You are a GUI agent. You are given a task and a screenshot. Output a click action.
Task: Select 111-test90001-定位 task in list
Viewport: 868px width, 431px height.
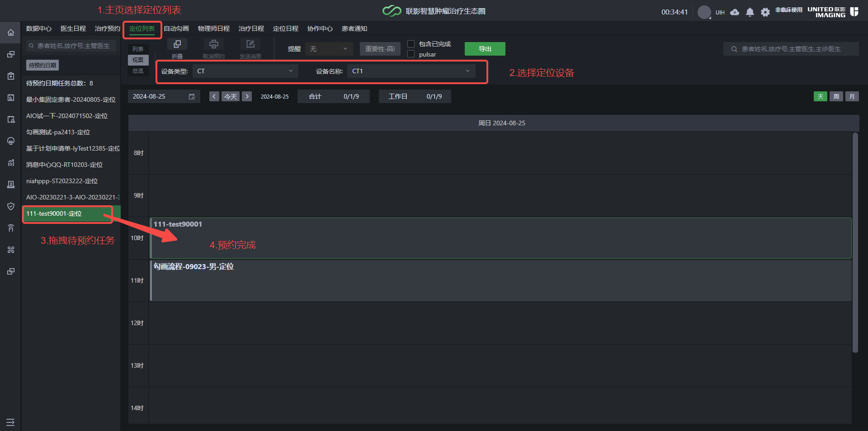pyautogui.click(x=71, y=213)
